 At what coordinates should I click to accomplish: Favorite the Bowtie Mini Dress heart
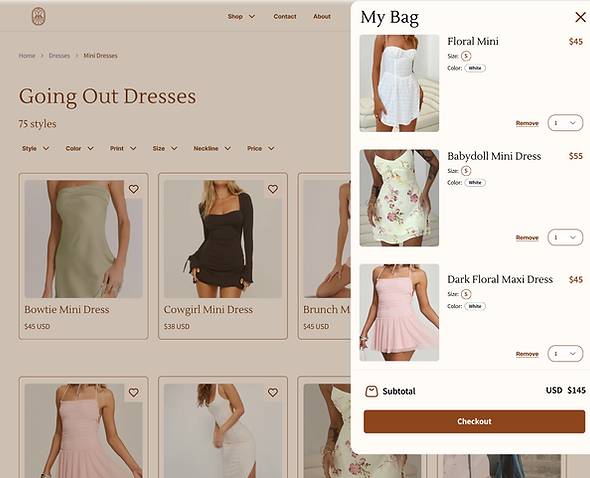click(x=134, y=189)
